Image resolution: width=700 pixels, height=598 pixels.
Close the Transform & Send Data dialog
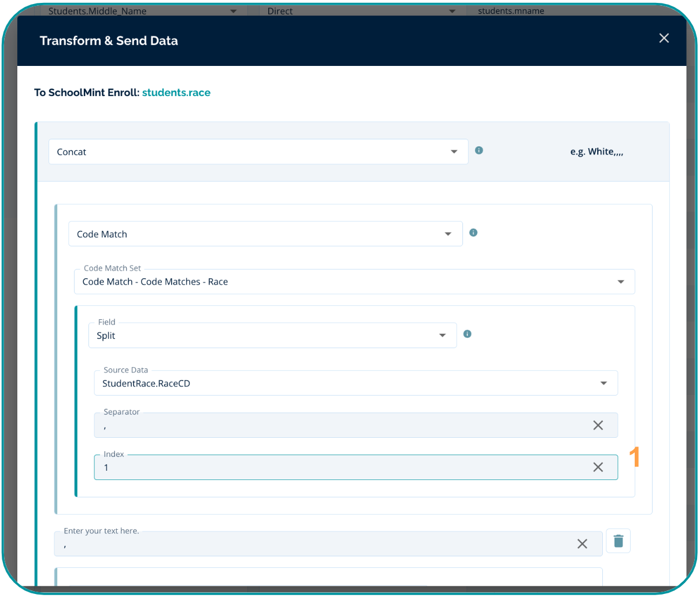point(664,38)
